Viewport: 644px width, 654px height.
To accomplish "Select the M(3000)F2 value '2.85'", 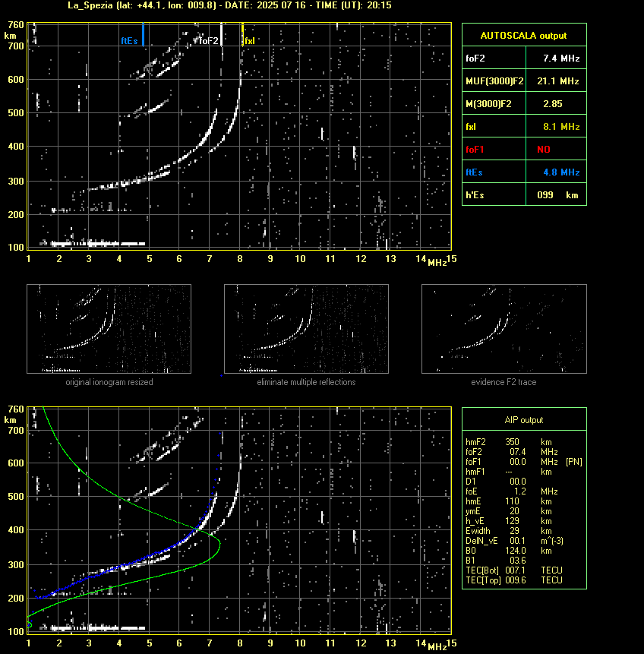I will pos(553,104).
